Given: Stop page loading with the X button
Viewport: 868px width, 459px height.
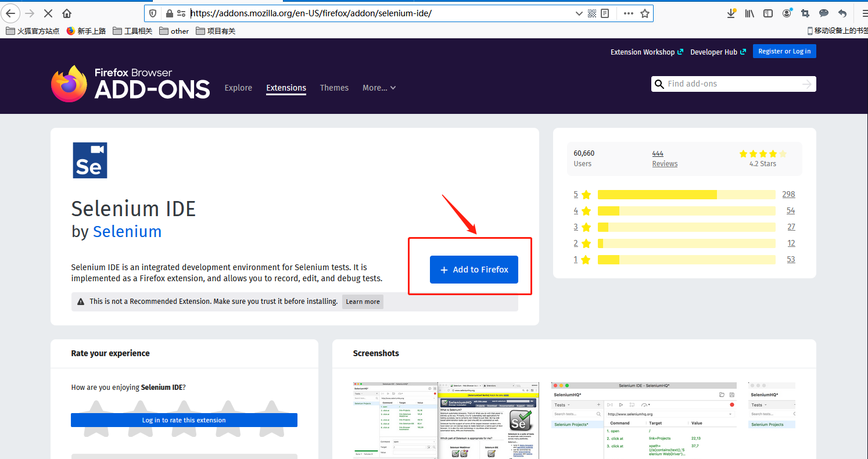Looking at the screenshot, I should pyautogui.click(x=48, y=13).
